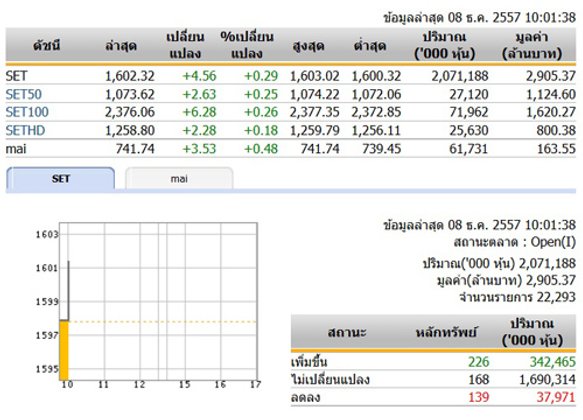The height and width of the screenshot is (420, 583).
Task: Select SET100 volume 71,962
Action: pos(469,112)
